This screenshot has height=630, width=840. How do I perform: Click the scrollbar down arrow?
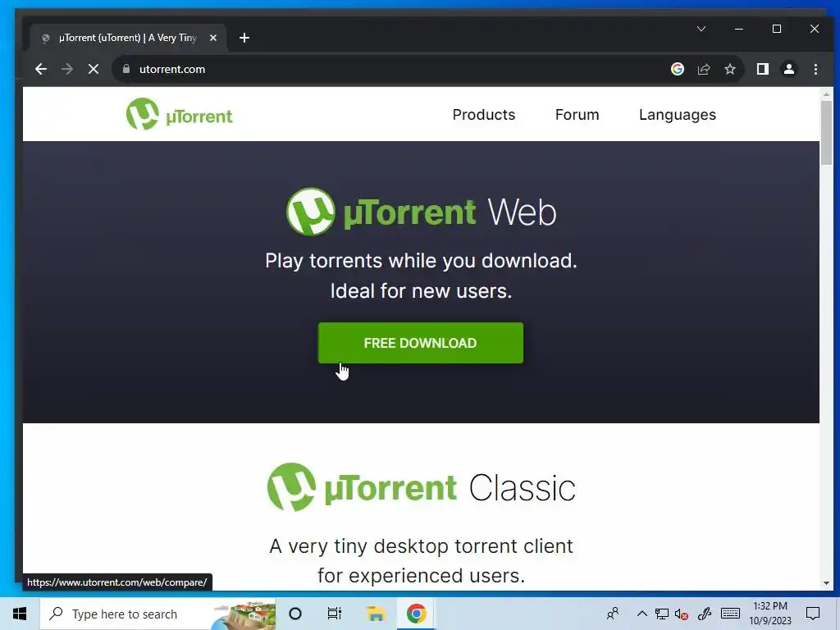coord(826,583)
